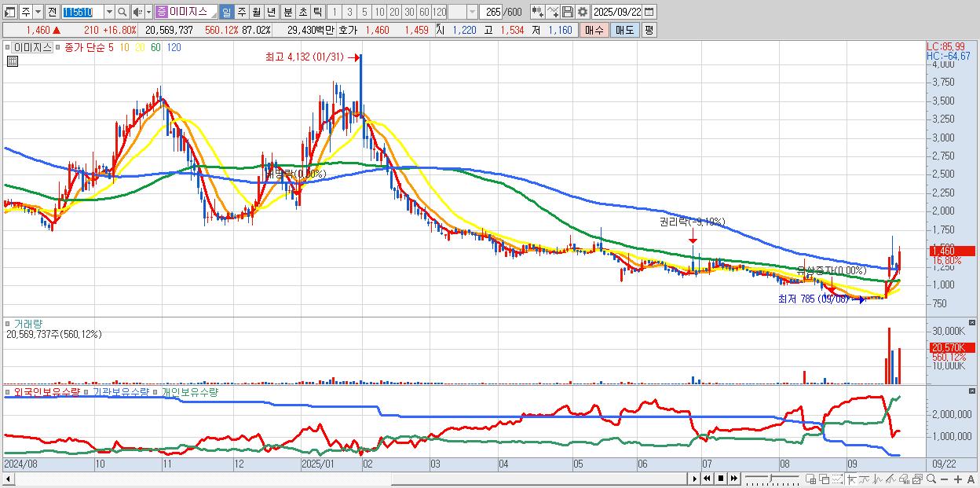Click the add indicator line icon
This screenshot has width=980, height=488.
(x=553, y=12)
